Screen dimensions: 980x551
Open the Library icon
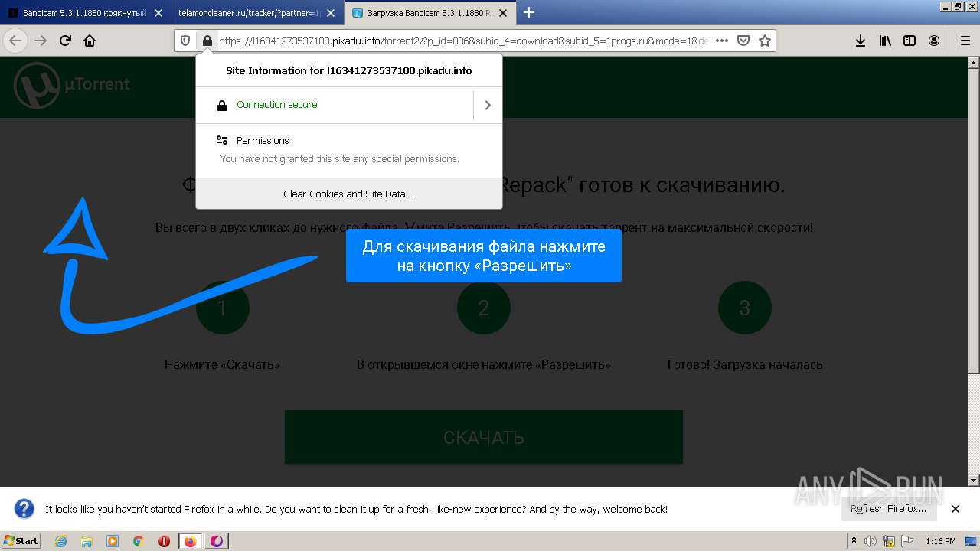885,41
